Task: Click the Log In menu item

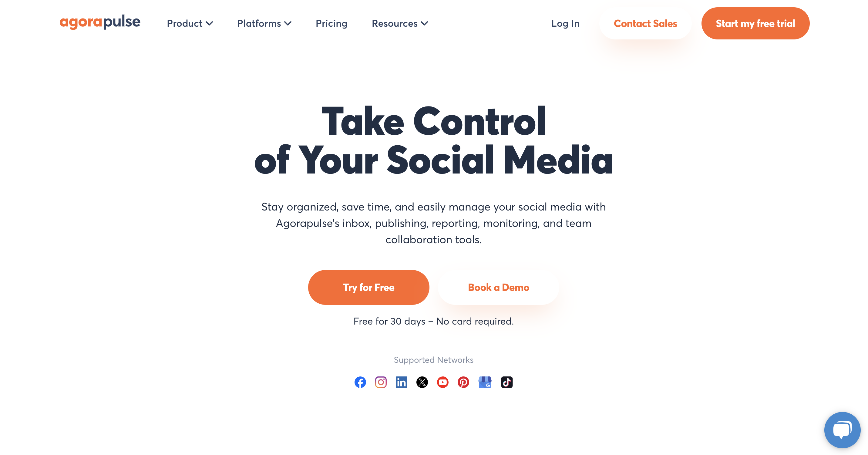Action: pyautogui.click(x=565, y=24)
